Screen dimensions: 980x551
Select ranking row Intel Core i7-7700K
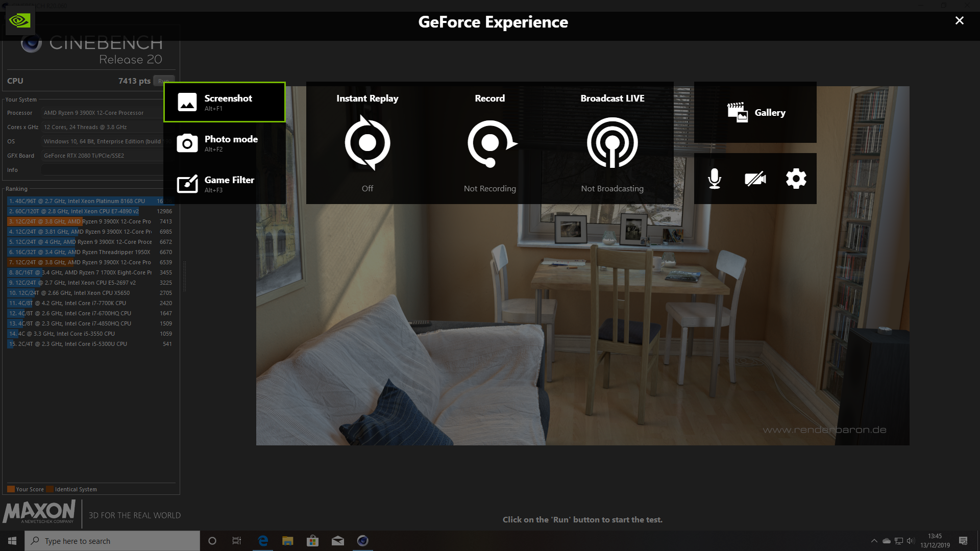tap(90, 303)
